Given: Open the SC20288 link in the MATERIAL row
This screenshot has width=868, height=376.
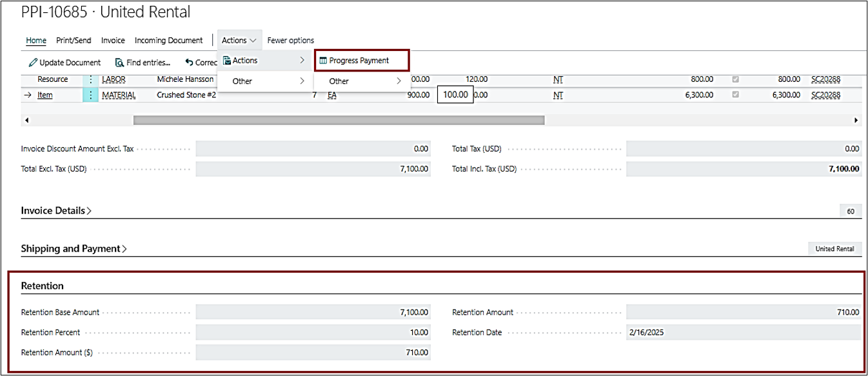Looking at the screenshot, I should (825, 95).
